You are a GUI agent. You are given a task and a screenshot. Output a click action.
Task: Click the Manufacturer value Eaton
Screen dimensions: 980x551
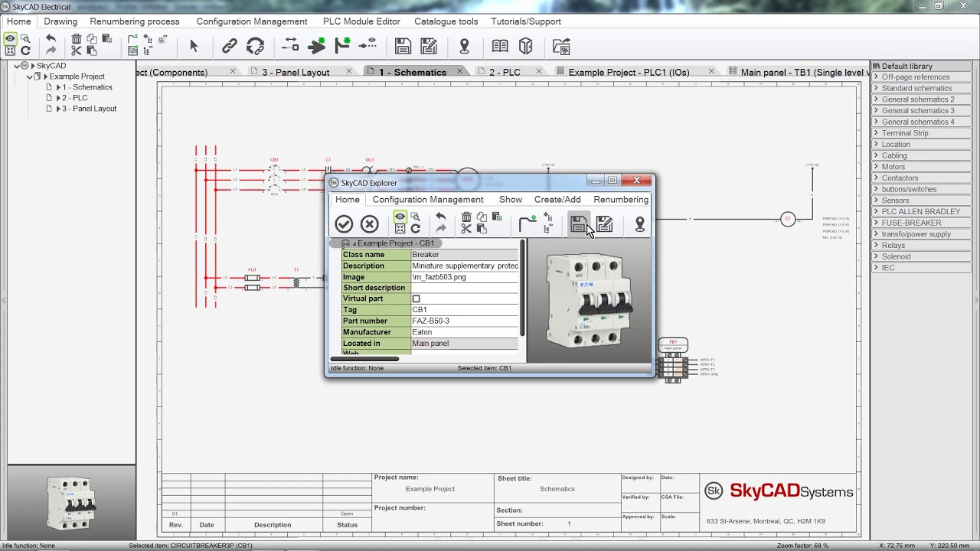(465, 332)
